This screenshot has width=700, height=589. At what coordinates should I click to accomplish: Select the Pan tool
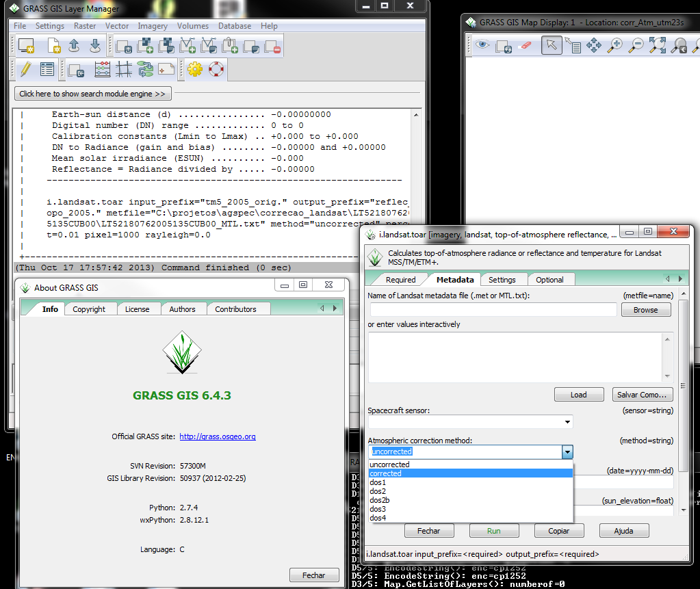(594, 45)
